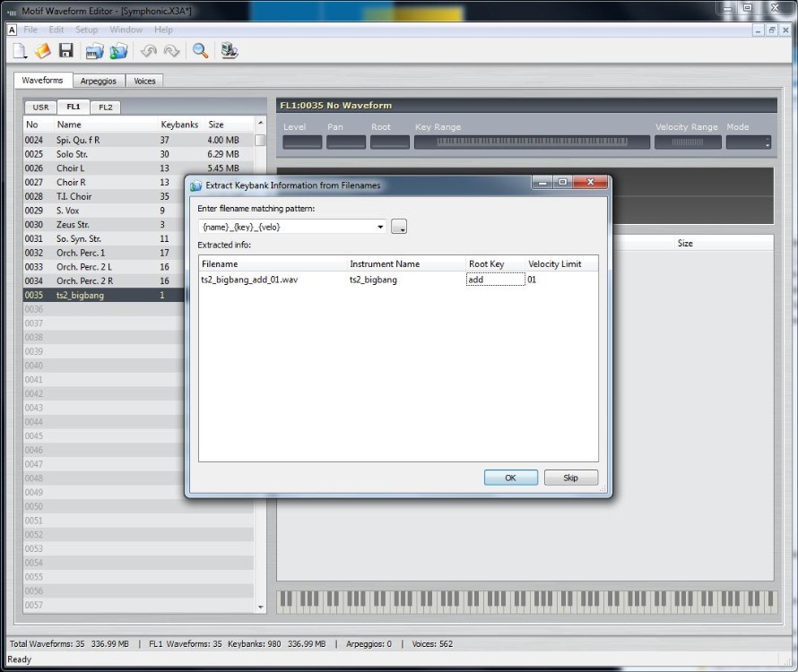Click the Undo arrow icon

click(149, 51)
